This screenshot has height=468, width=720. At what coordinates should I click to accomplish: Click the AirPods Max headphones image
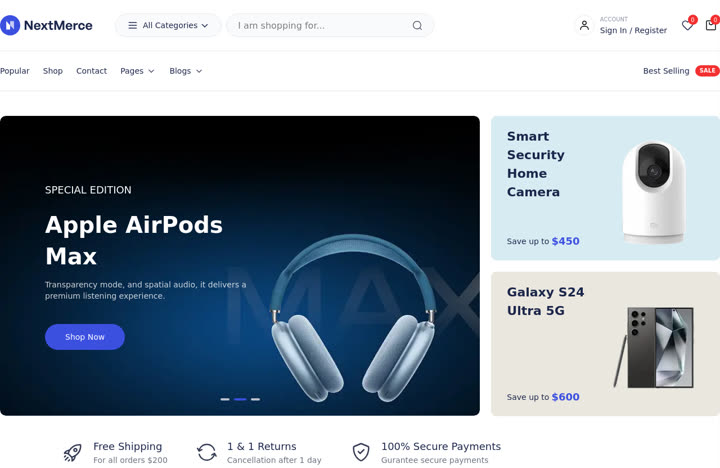[x=354, y=318]
